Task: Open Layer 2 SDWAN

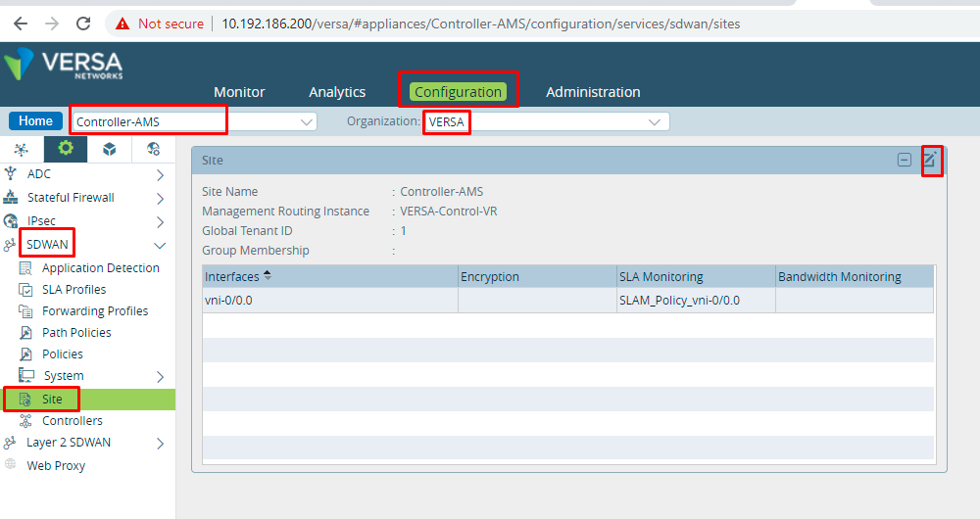Action: (x=69, y=443)
